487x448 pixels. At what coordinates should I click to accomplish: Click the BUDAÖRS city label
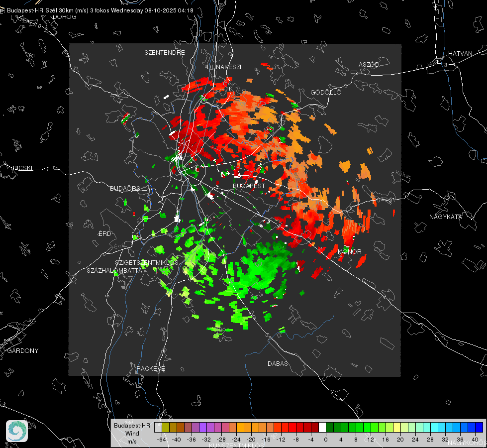(x=125, y=188)
